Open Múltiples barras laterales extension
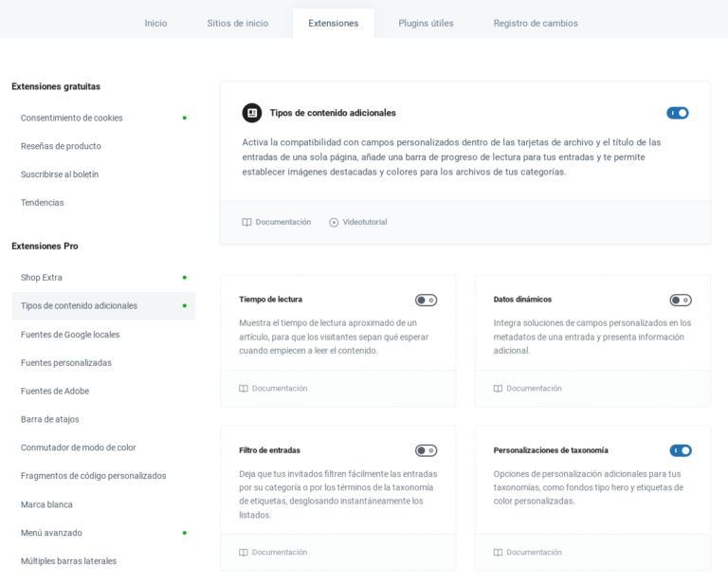Screen dimensions: 728x585 click(103, 561)
